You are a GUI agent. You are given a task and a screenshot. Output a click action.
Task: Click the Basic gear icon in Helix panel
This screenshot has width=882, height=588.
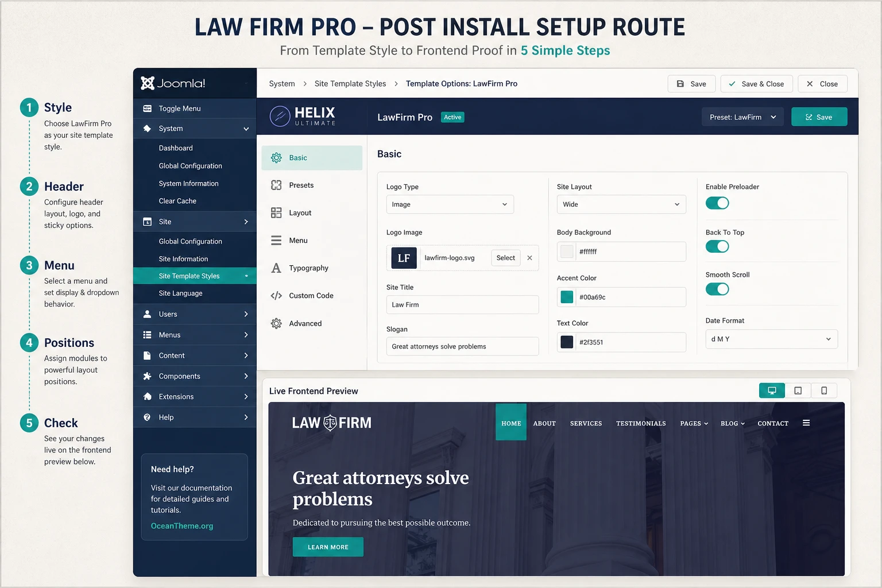[x=276, y=158]
